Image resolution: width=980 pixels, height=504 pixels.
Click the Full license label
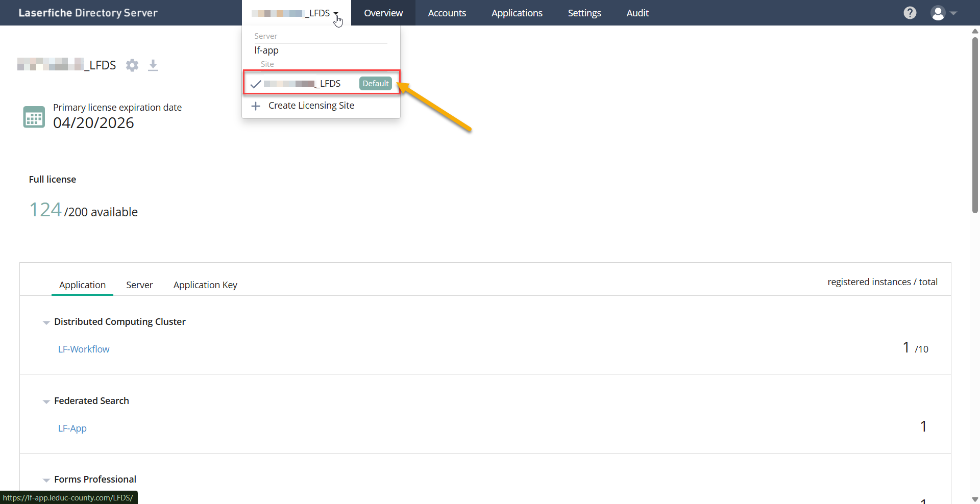[53, 180]
